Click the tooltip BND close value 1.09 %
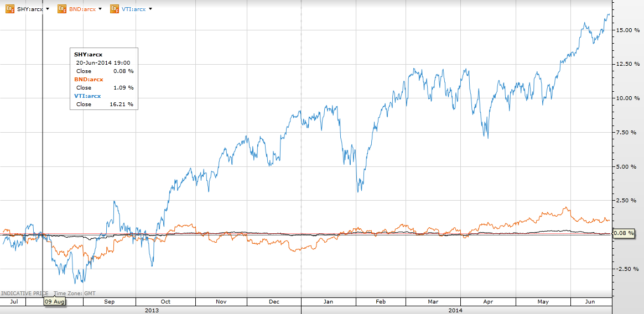Image resolution: width=644 pixels, height=314 pixels. 124,87
